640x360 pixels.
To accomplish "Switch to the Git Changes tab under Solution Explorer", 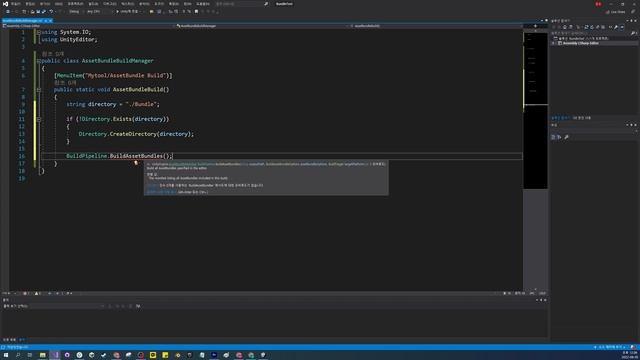I will [582, 118].
